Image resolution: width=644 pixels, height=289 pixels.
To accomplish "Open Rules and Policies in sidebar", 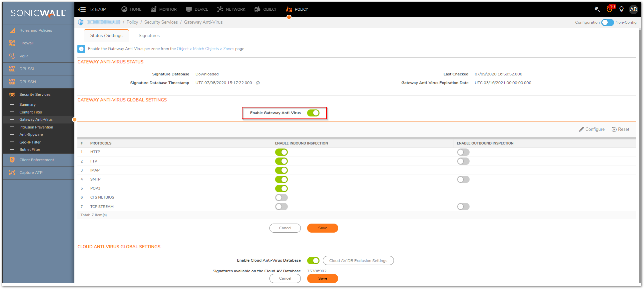I will [38, 30].
